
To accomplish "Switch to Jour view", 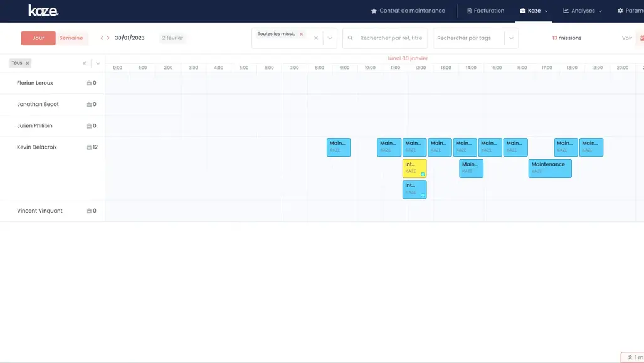I will click(38, 38).
